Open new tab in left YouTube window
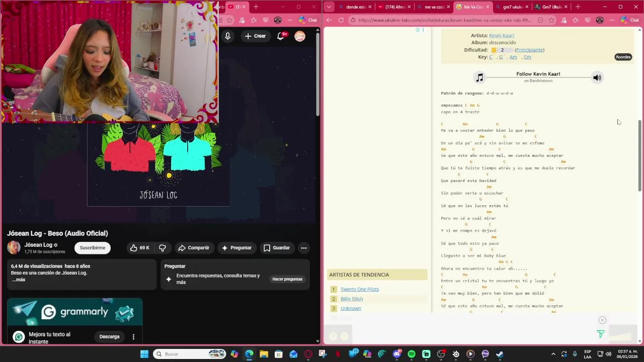644x362 pixels. coord(256,7)
